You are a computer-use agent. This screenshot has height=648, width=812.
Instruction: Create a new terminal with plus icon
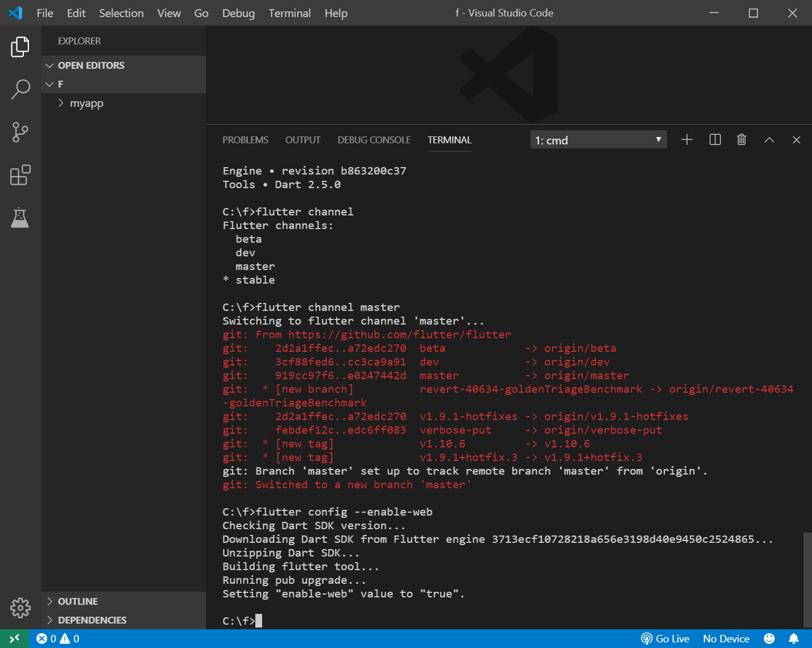click(687, 140)
